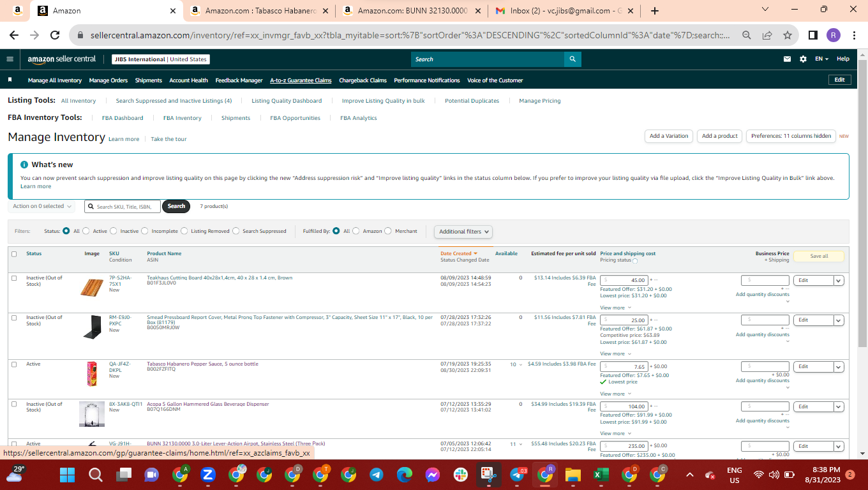Open Account Health in the navigation bar

tap(188, 80)
